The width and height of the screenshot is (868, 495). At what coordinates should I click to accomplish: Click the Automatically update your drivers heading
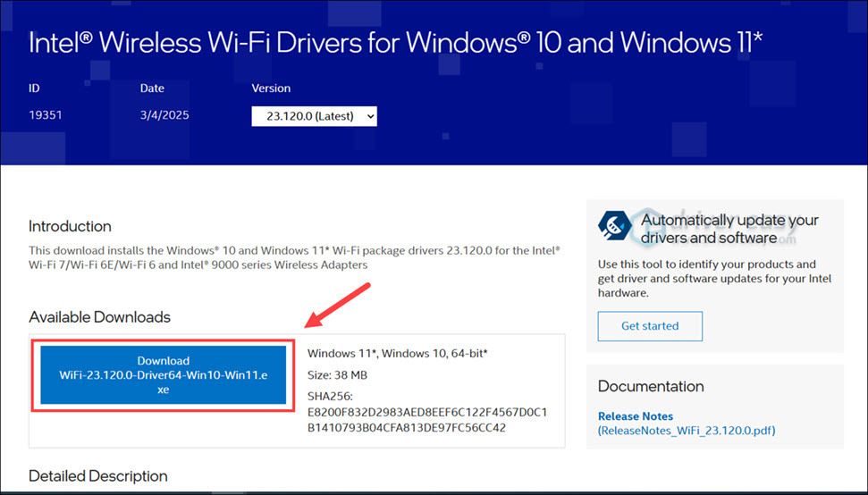[729, 229]
